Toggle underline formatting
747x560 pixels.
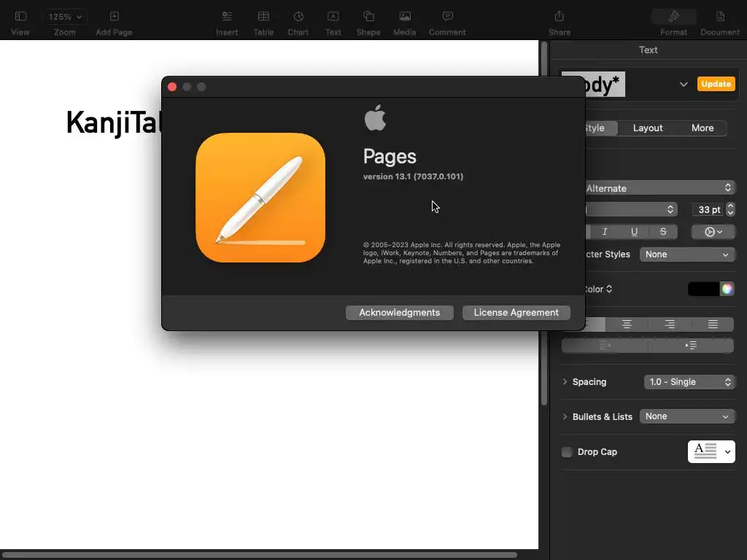tap(634, 232)
